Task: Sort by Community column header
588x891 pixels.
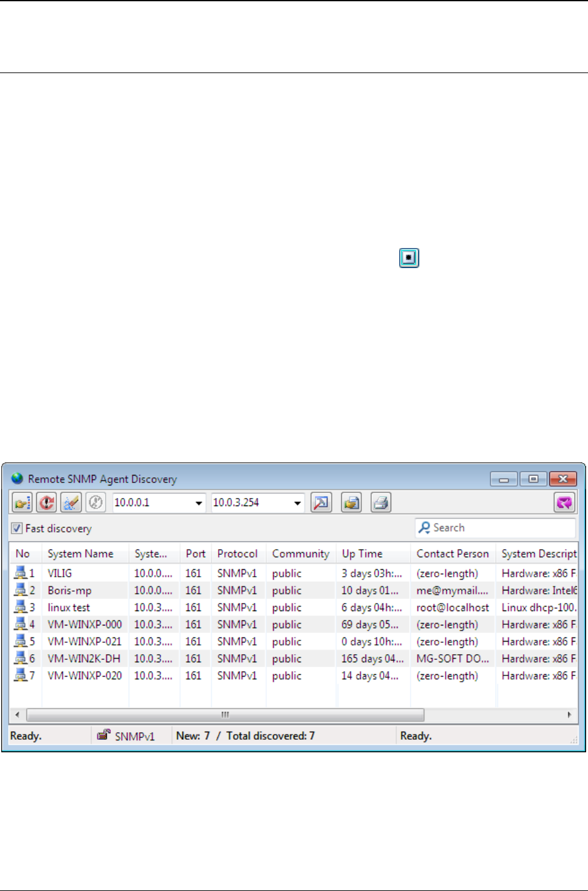Action: 301,554
